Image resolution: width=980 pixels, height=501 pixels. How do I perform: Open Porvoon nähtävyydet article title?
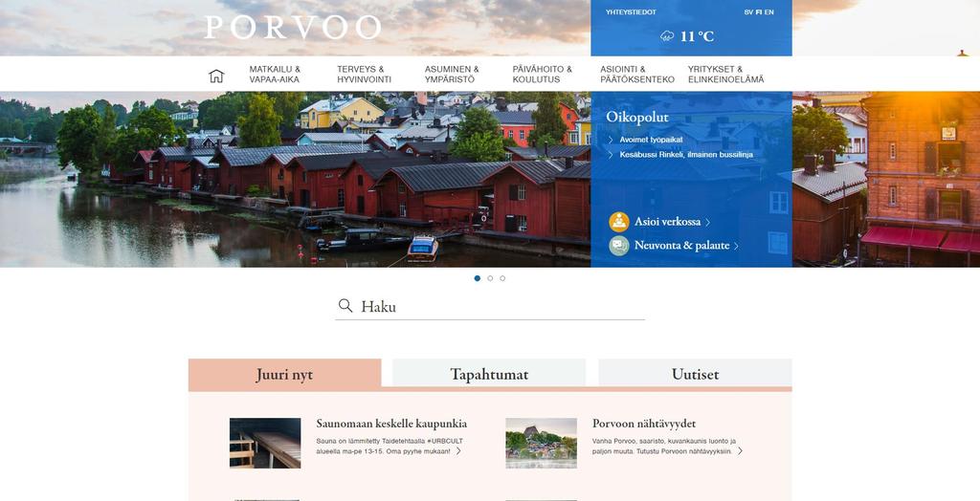pyautogui.click(x=644, y=424)
